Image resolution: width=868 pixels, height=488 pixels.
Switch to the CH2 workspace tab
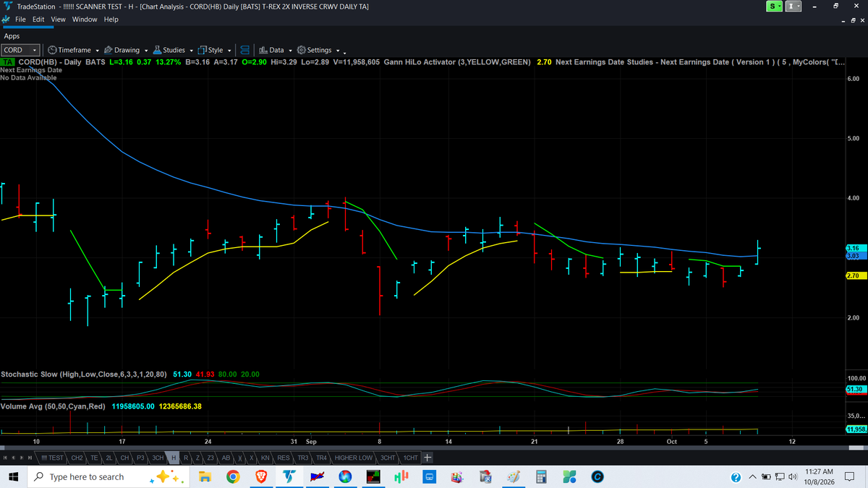[x=77, y=458]
